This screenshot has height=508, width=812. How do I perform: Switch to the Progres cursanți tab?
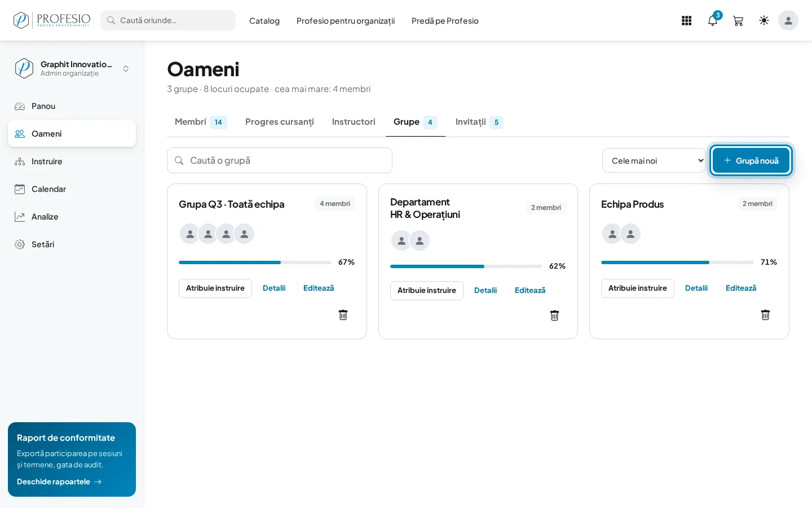click(x=280, y=122)
